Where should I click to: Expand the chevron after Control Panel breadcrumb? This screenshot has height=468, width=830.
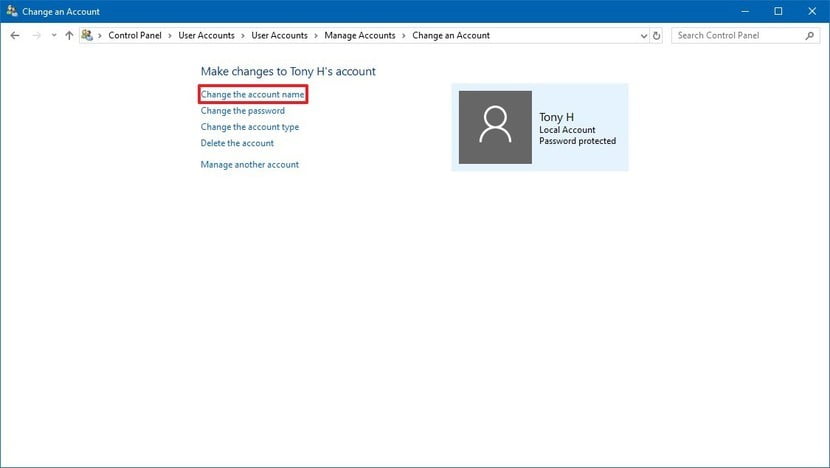click(170, 36)
